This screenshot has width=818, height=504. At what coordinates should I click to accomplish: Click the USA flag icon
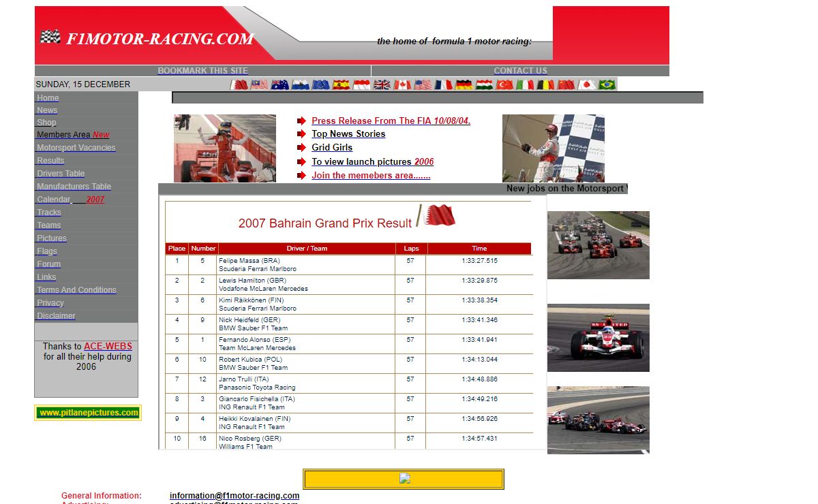423,85
